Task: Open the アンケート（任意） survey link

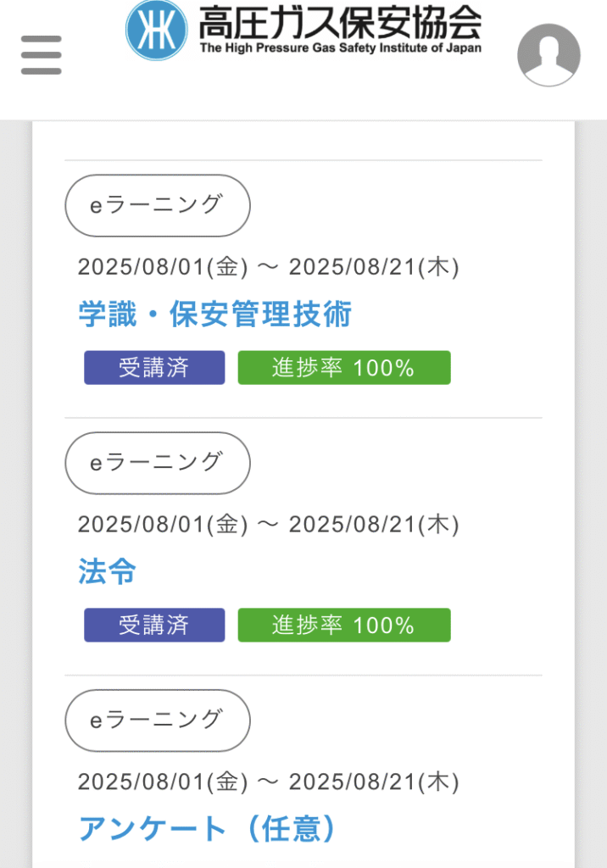Action: coord(207,828)
